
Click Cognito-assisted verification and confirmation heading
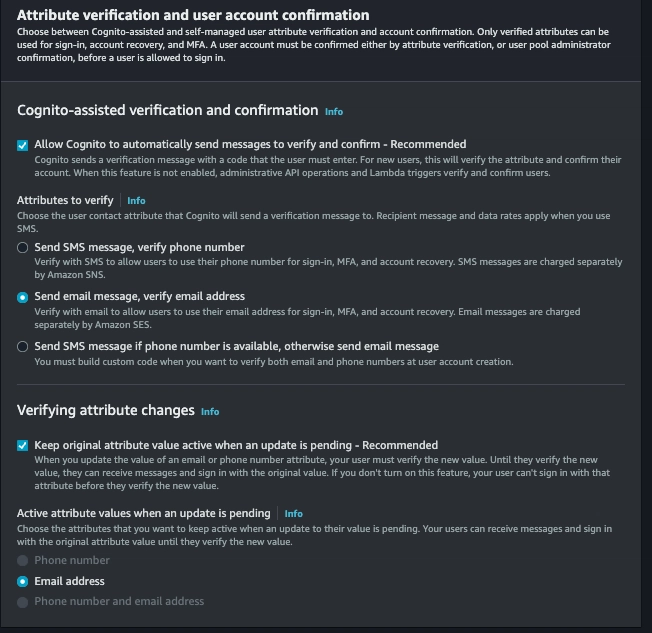pos(168,110)
